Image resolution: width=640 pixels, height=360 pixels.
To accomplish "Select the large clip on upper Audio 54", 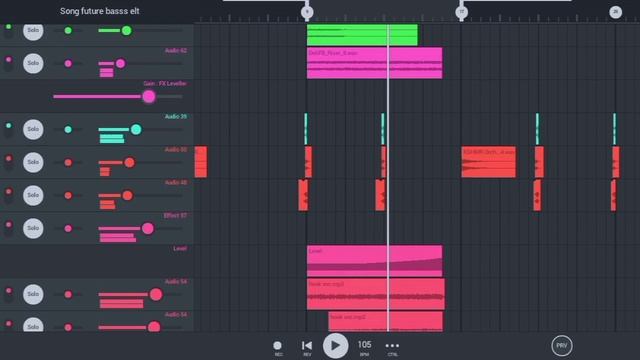I will pyautogui.click(x=376, y=294).
